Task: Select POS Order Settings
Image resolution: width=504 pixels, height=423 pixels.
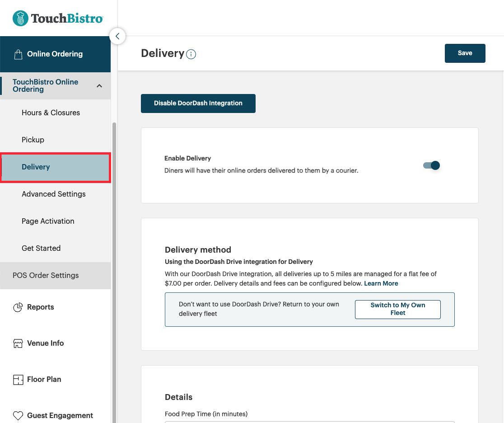Action: [46, 275]
